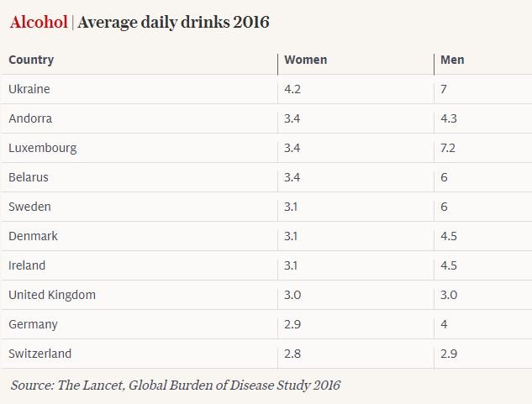Select Luxembourg in the Country column
This screenshot has height=404, width=532.
click(42, 148)
